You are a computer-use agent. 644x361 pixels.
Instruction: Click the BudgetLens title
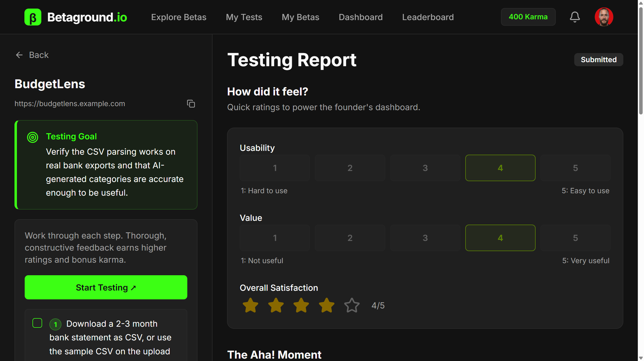click(50, 84)
